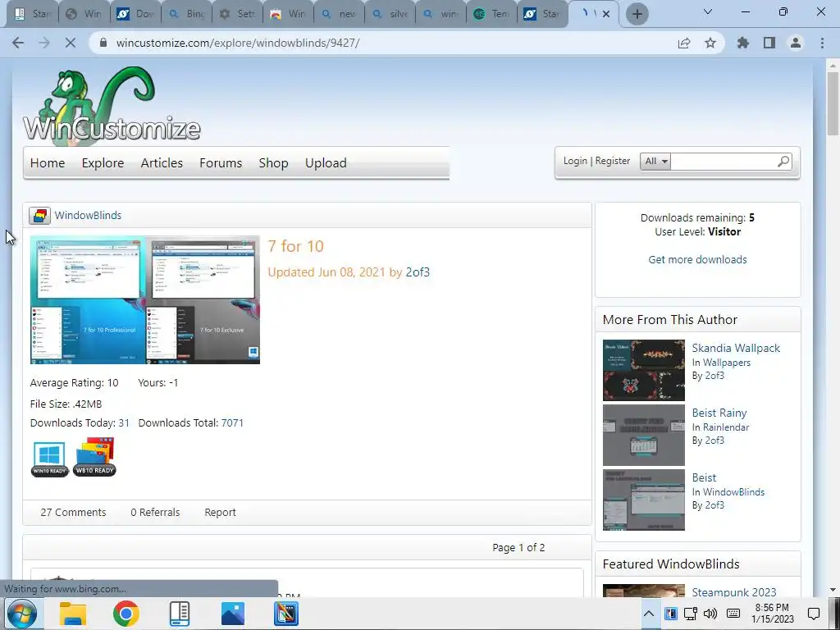Click the page vertical scrollbar thumb
The height and width of the screenshot is (630, 840).
833,103
